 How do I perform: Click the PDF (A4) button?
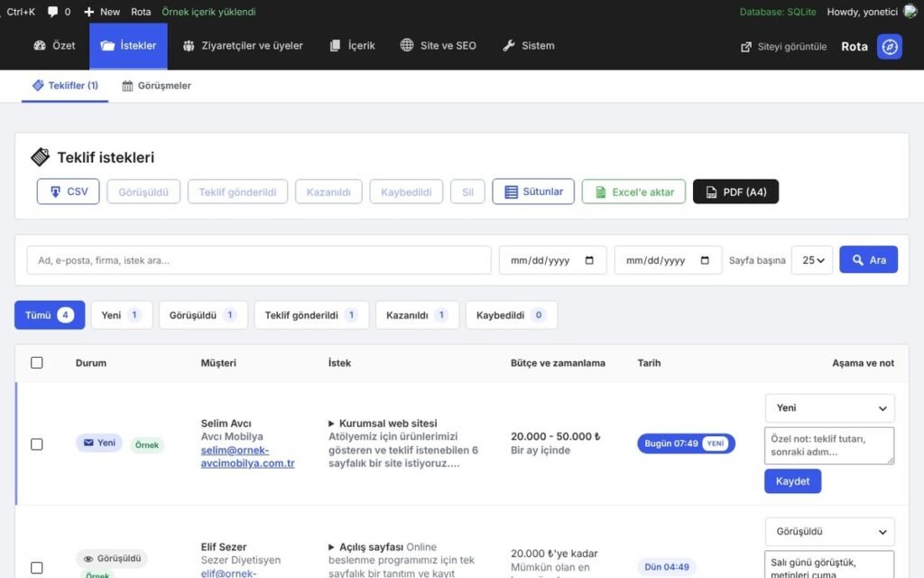point(735,191)
